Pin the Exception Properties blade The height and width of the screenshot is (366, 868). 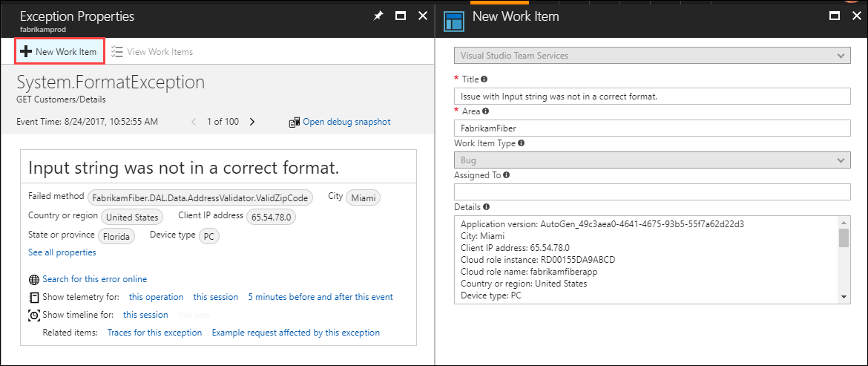coord(378,16)
